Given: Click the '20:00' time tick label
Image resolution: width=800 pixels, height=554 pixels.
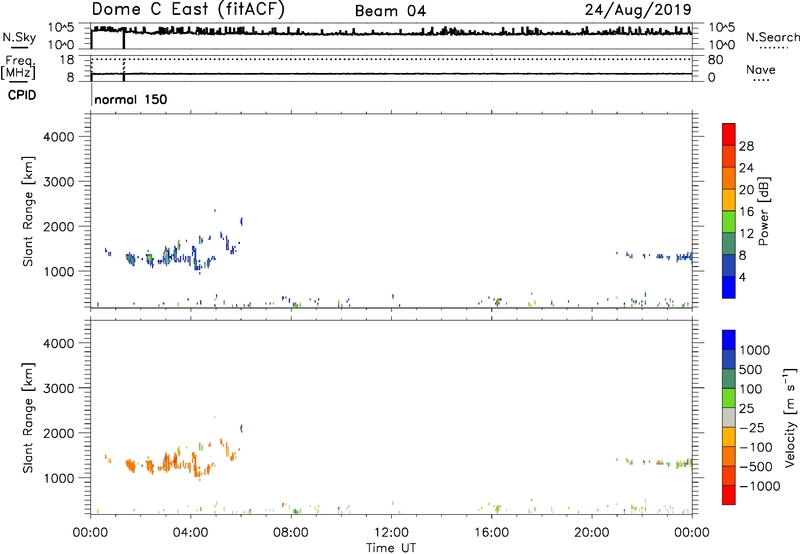Looking at the screenshot, I should pyautogui.click(x=592, y=533).
